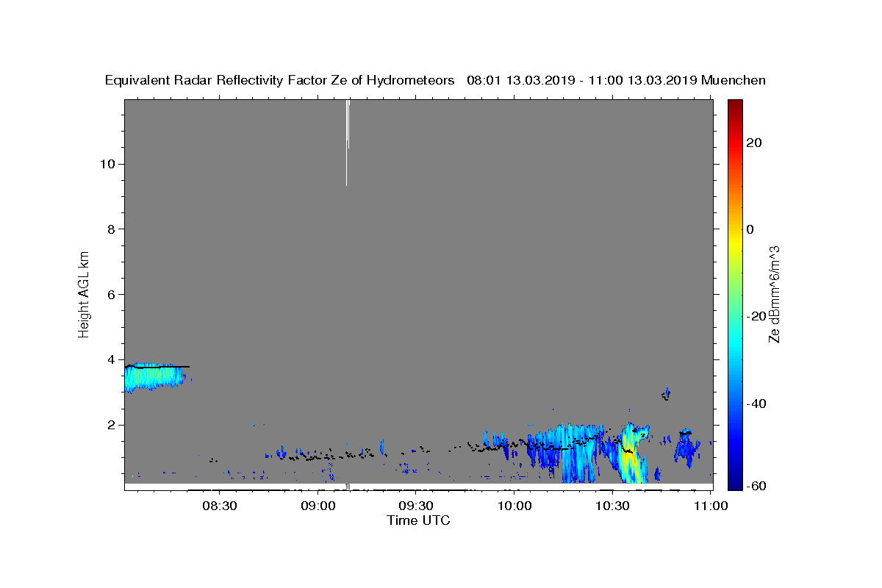
Task: Click the 08:30 time tick label
Action: coord(221,506)
